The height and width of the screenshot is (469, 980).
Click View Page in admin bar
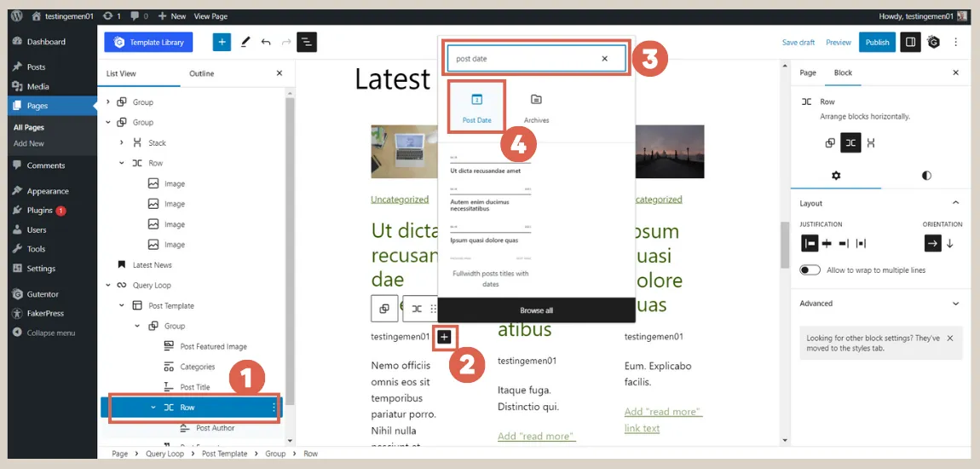tap(210, 16)
